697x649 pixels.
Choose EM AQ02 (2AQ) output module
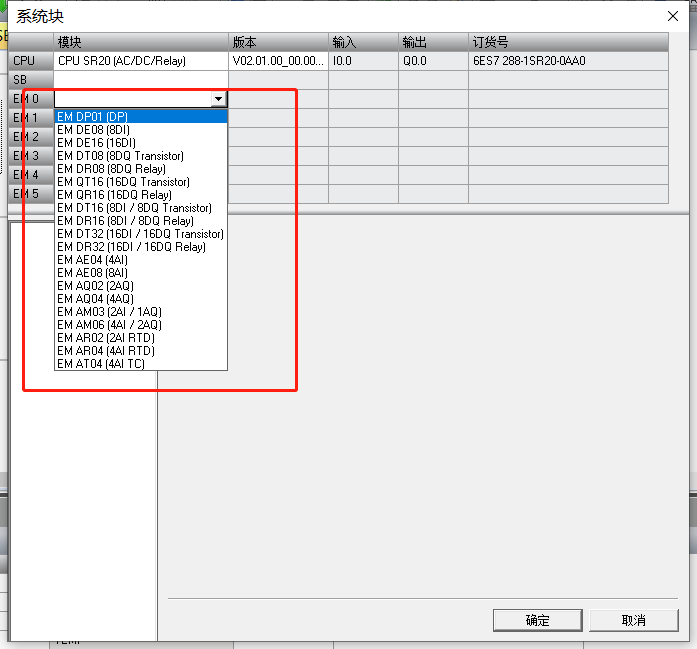point(140,285)
